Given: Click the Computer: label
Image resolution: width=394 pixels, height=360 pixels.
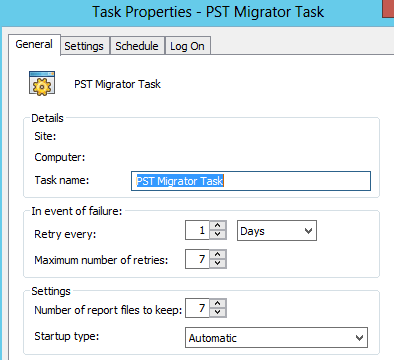Looking at the screenshot, I should (60, 157).
